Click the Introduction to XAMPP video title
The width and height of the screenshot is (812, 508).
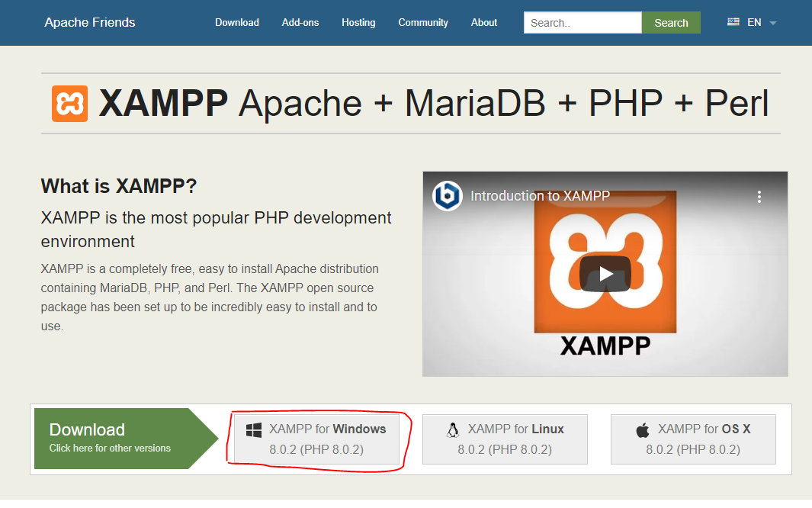click(x=540, y=196)
